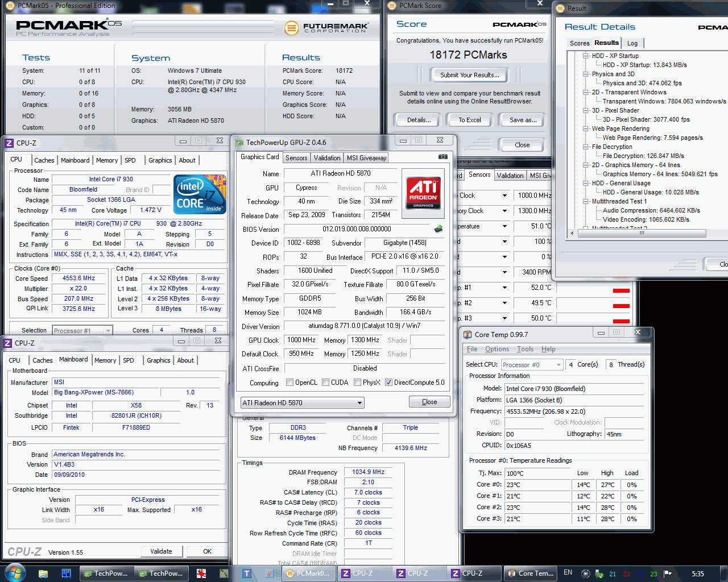Image resolution: width=728 pixels, height=582 pixels.
Task: Click the Action Center flag tray icon
Action: pyautogui.click(x=668, y=573)
